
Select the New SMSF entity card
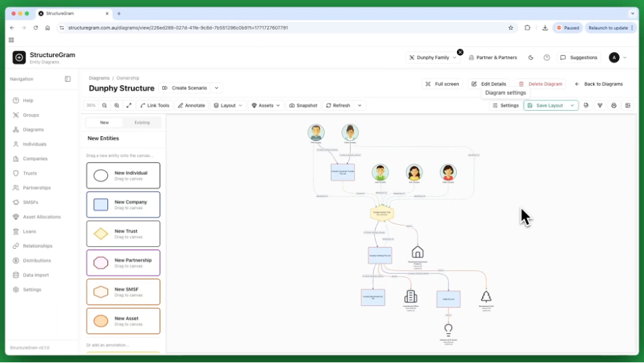[x=123, y=292]
